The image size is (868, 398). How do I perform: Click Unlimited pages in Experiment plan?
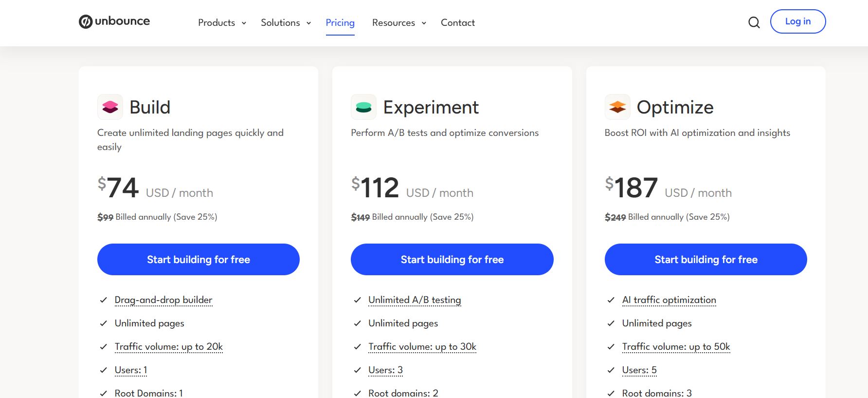pyautogui.click(x=403, y=323)
